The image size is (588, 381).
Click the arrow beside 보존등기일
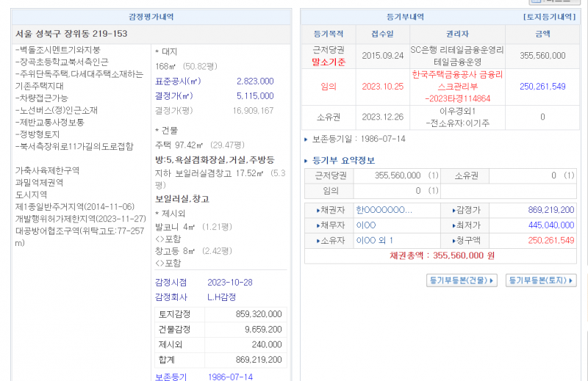306,138
